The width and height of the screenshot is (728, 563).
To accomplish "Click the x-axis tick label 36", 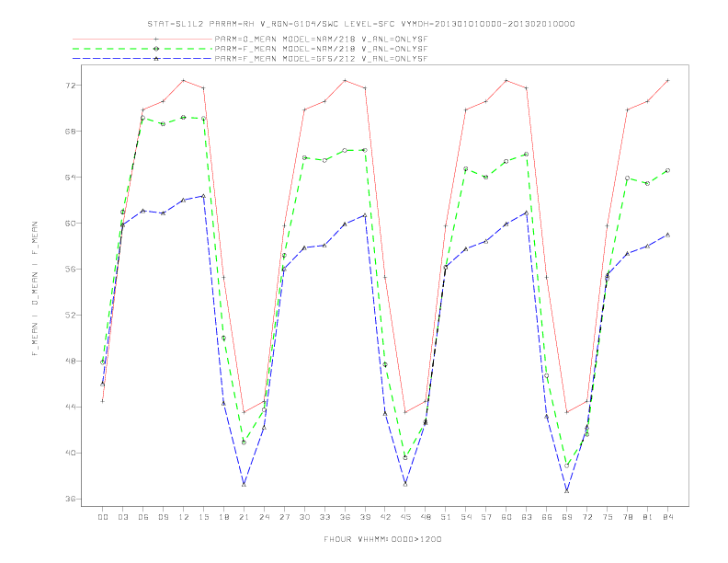I will point(345,517).
